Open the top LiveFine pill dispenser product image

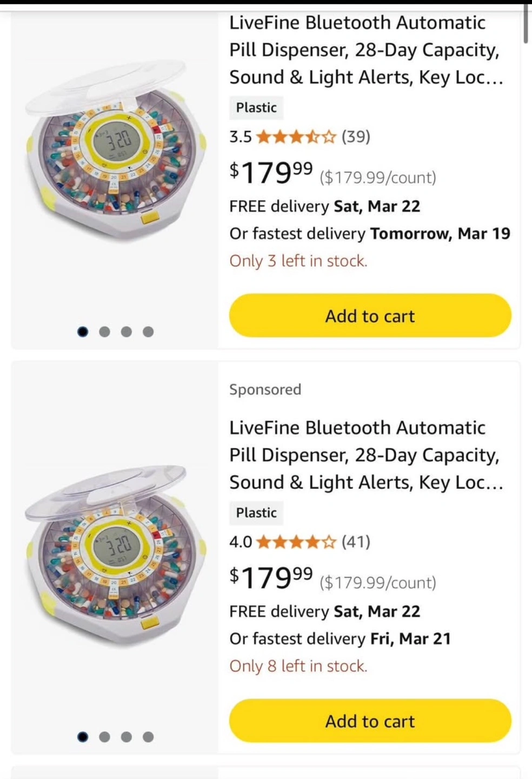[115, 158]
